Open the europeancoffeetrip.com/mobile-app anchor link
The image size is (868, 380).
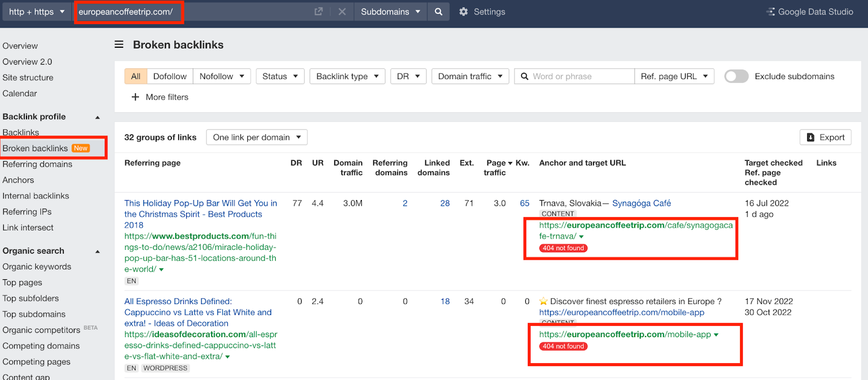622,312
